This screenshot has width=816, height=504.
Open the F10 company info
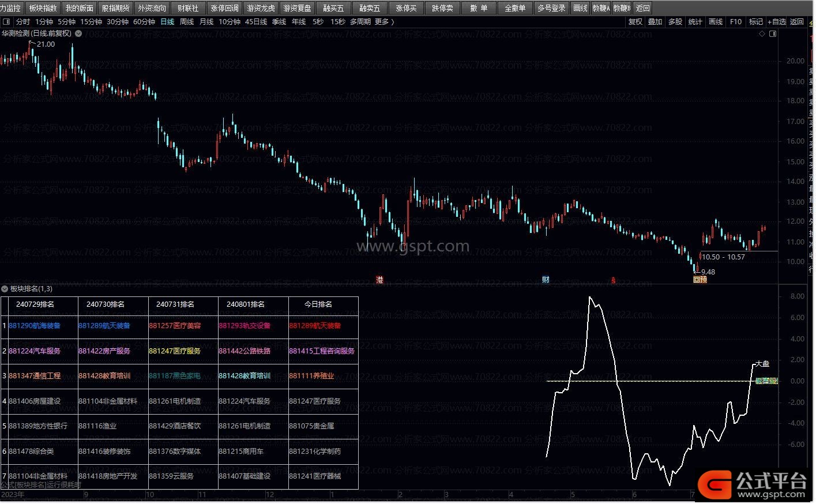point(736,22)
